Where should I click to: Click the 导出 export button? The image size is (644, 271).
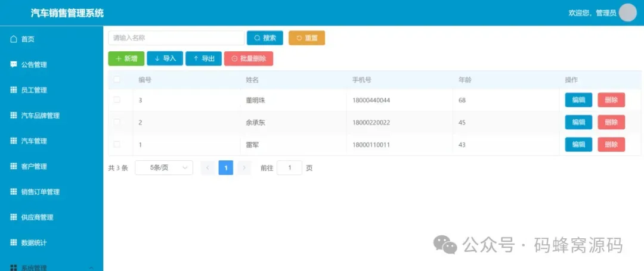tap(204, 58)
